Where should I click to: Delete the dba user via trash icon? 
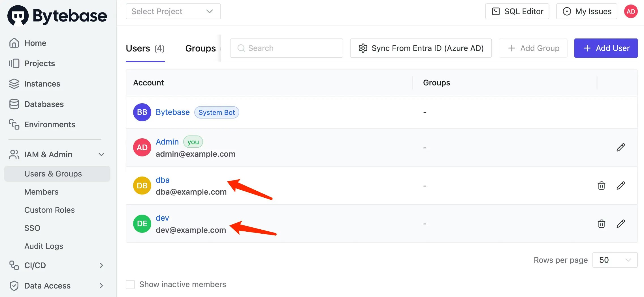click(602, 186)
